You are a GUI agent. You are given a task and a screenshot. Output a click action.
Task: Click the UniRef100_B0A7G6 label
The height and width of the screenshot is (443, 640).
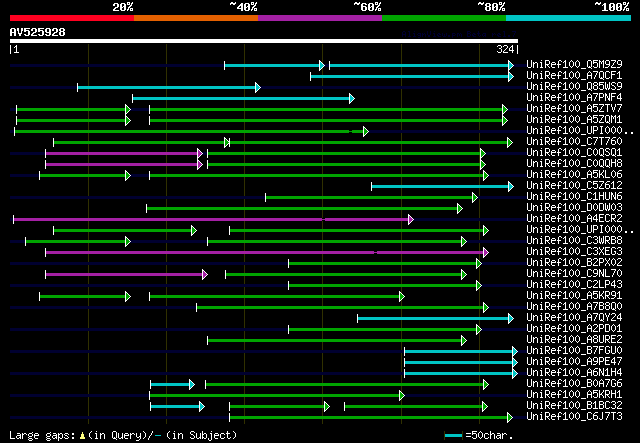point(574,384)
